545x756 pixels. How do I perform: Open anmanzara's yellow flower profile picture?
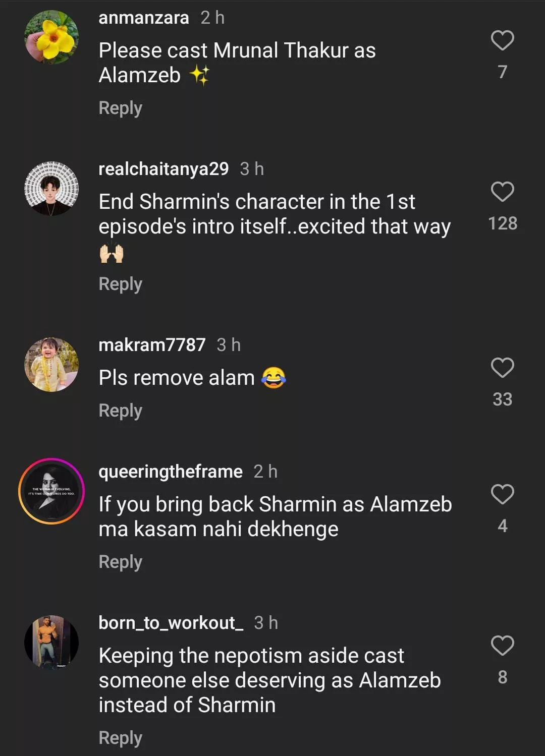51,37
